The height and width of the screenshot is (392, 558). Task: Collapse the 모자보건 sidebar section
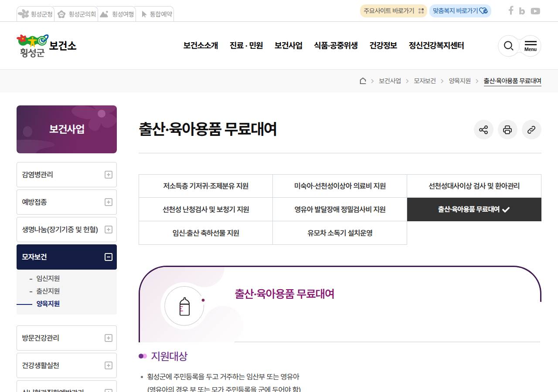67,257
